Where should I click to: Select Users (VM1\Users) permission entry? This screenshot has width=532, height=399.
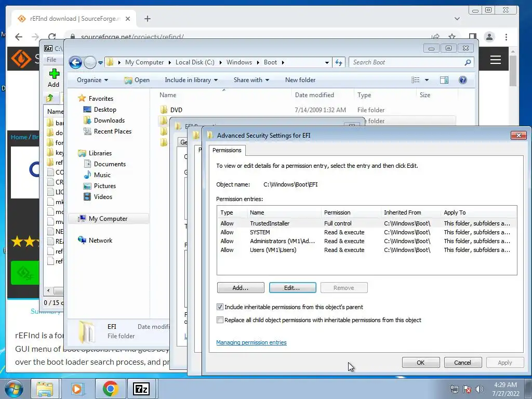click(366, 250)
